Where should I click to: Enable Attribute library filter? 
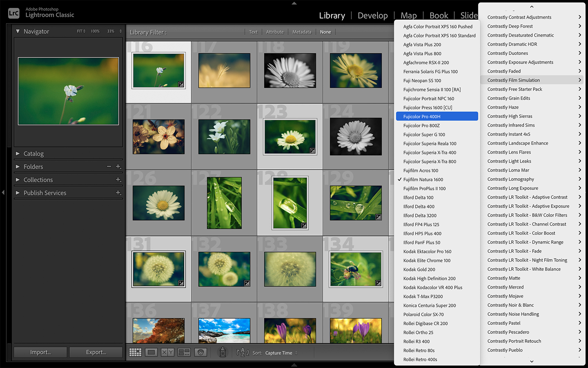[275, 32]
